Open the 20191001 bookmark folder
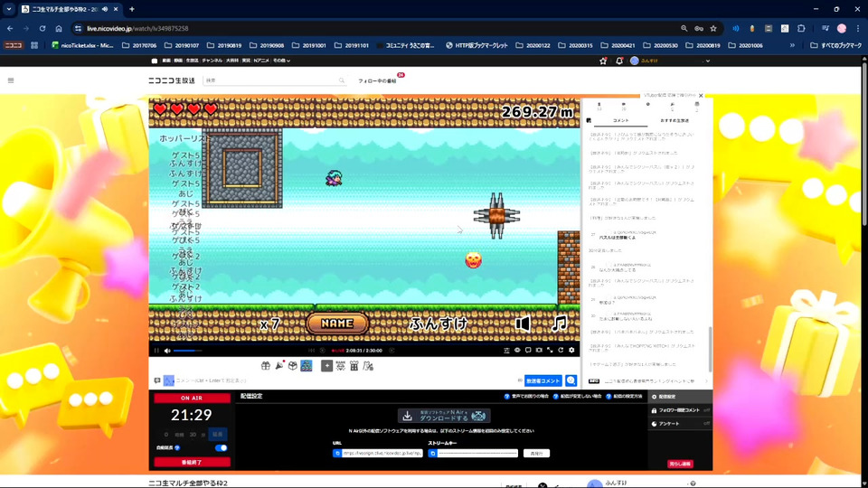Image resolution: width=868 pixels, height=488 pixels. click(x=309, y=45)
